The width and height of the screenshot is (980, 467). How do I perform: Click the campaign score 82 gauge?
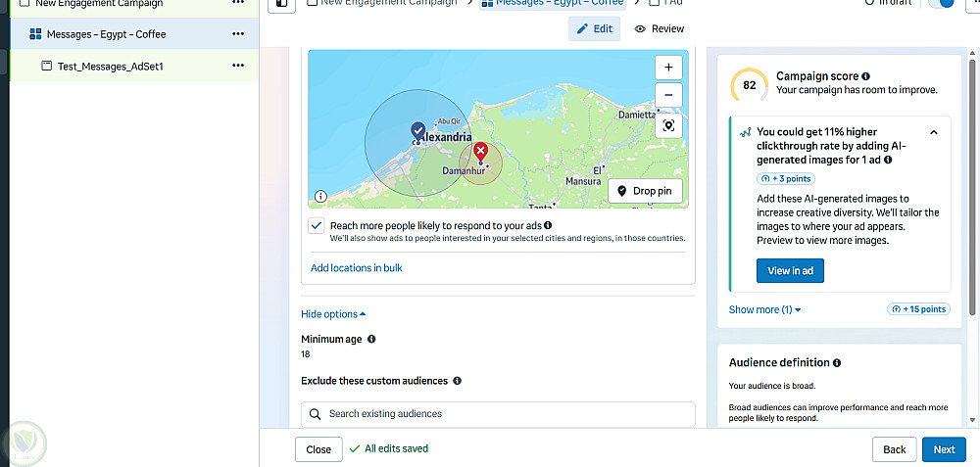pyautogui.click(x=750, y=85)
